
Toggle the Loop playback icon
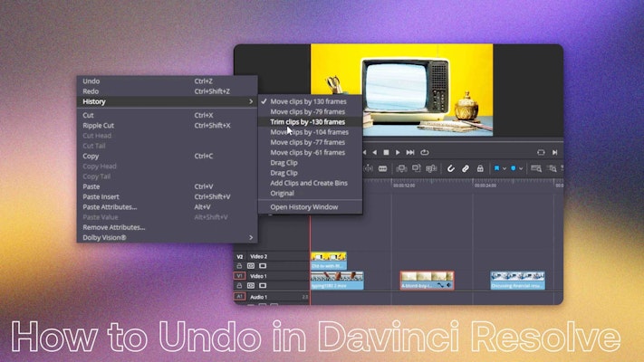tap(424, 152)
